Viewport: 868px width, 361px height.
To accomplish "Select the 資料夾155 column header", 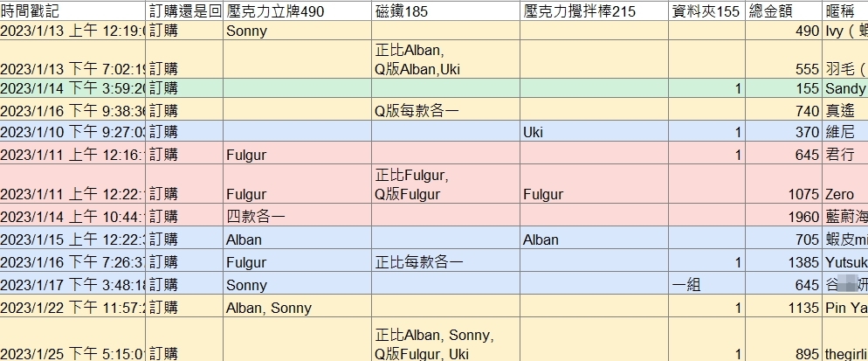I will pos(706,11).
